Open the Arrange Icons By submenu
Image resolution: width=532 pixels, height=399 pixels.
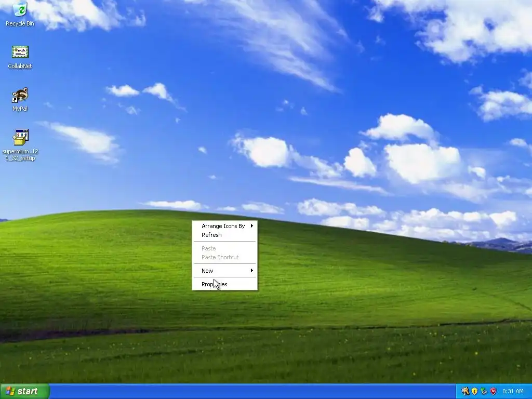pyautogui.click(x=224, y=226)
